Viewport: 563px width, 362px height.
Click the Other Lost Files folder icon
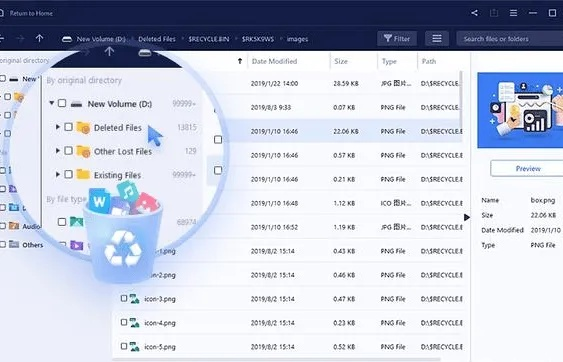83,151
